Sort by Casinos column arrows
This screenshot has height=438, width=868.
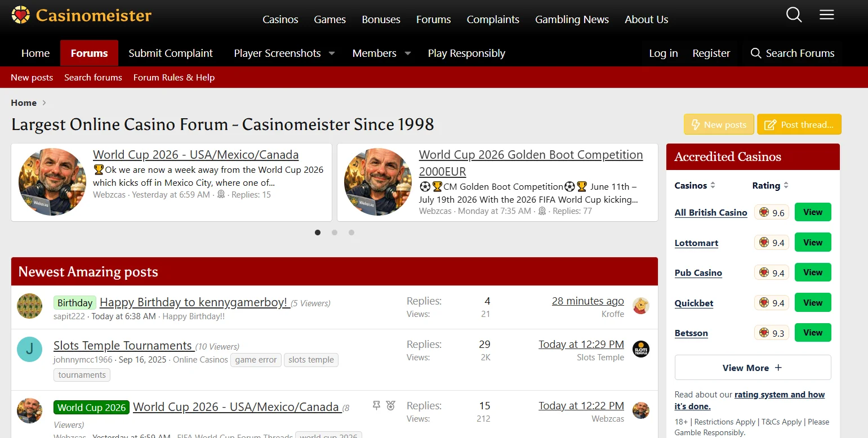(713, 185)
